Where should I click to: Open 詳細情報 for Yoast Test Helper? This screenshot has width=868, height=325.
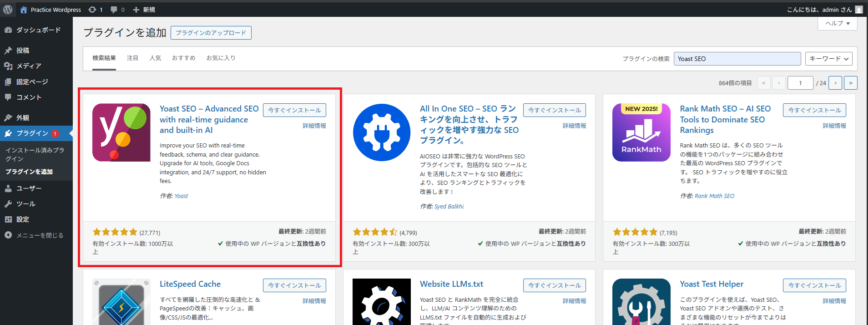834,301
